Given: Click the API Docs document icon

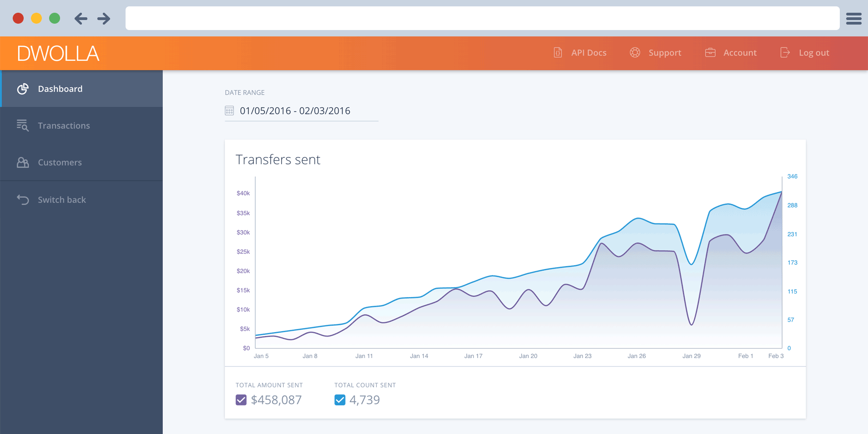Looking at the screenshot, I should [x=557, y=52].
